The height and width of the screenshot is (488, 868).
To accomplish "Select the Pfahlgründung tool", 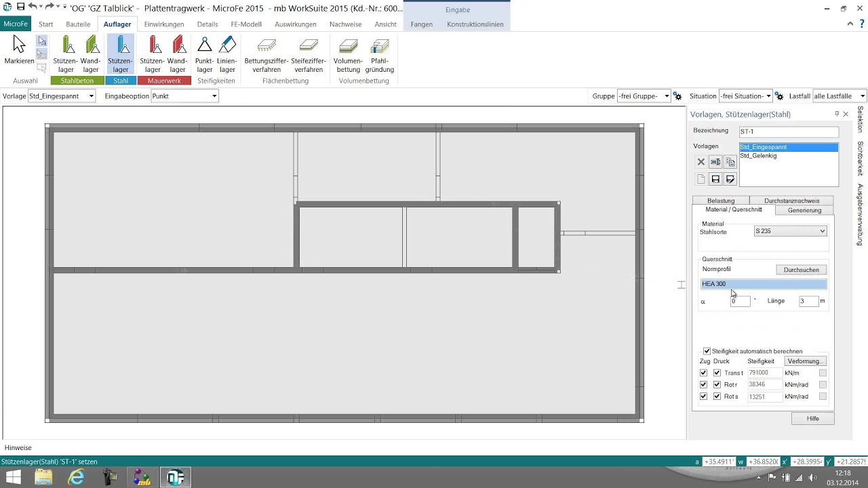I will pos(380,54).
